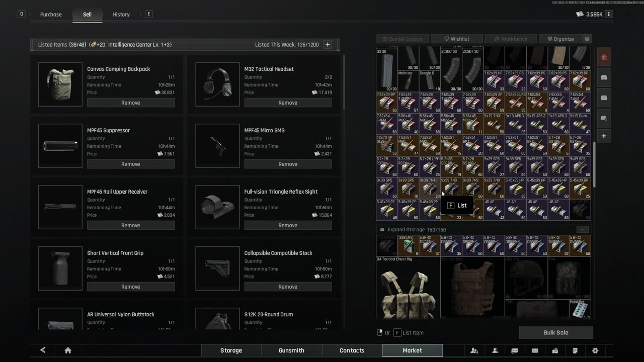The image size is (644, 362).
Task: Open the main home storage tab icon
Action: pyautogui.click(x=604, y=57)
